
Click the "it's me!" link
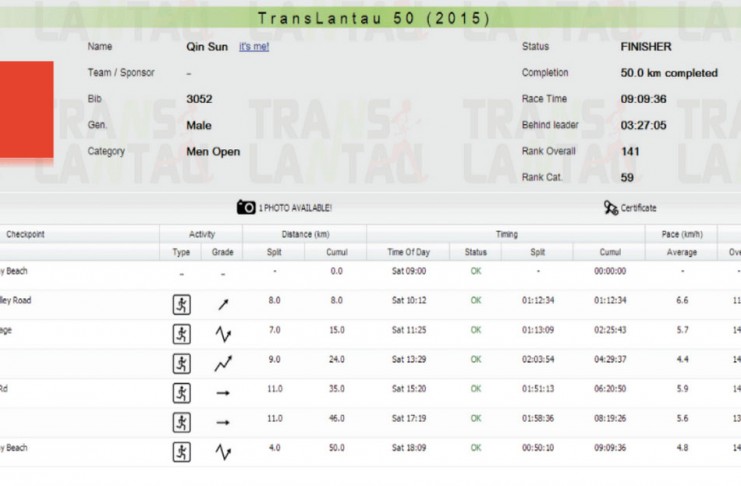pos(254,47)
